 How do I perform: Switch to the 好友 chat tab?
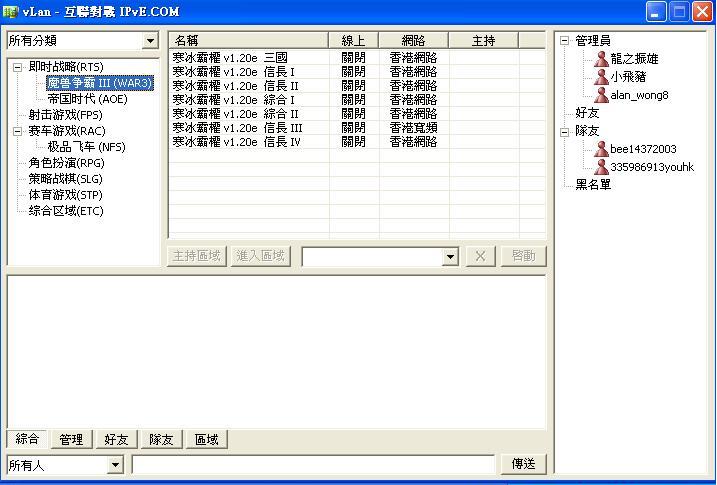tap(116, 439)
